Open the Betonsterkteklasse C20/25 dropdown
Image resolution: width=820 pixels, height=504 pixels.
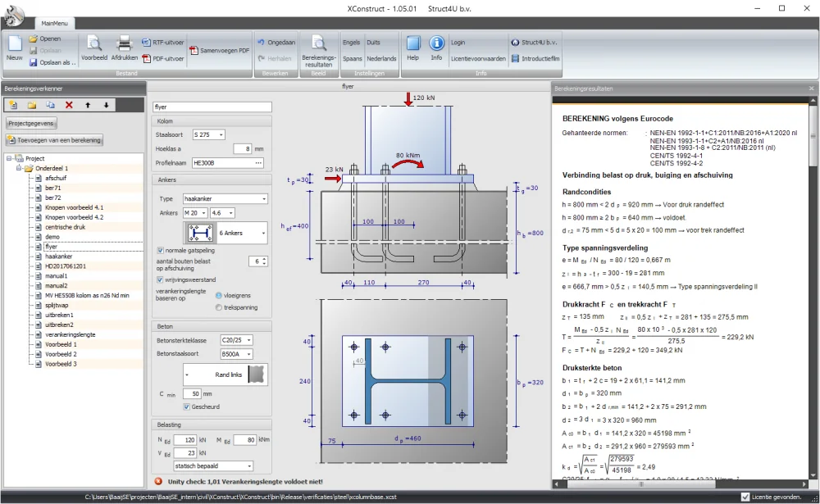click(236, 340)
